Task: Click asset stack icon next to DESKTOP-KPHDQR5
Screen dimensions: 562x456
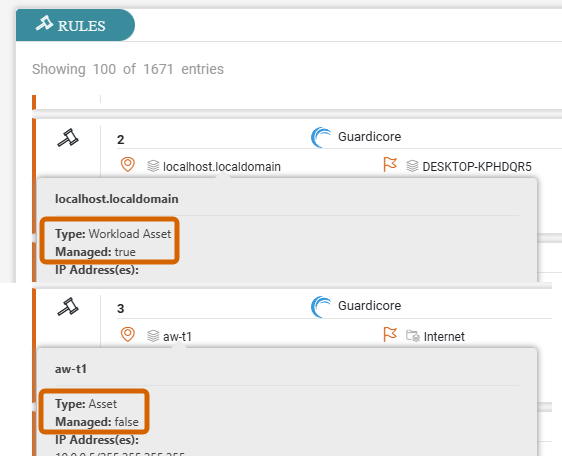Action: [x=412, y=166]
